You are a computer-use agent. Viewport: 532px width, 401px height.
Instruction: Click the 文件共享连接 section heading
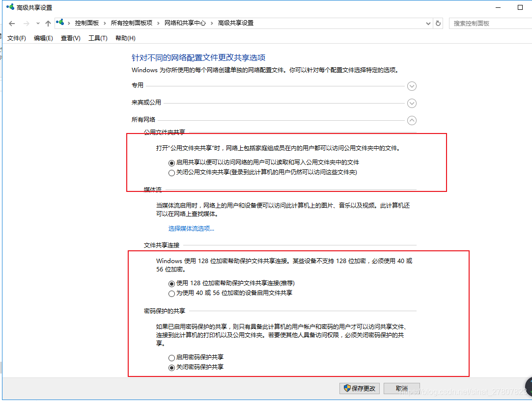(162, 245)
